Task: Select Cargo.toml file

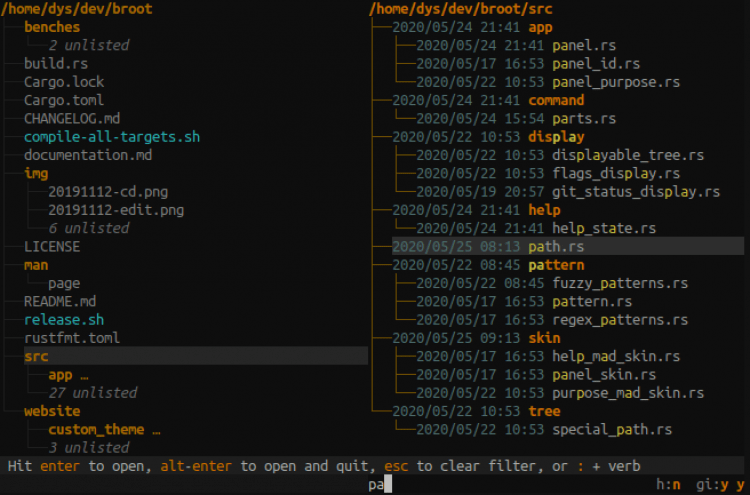Action: 64,100
